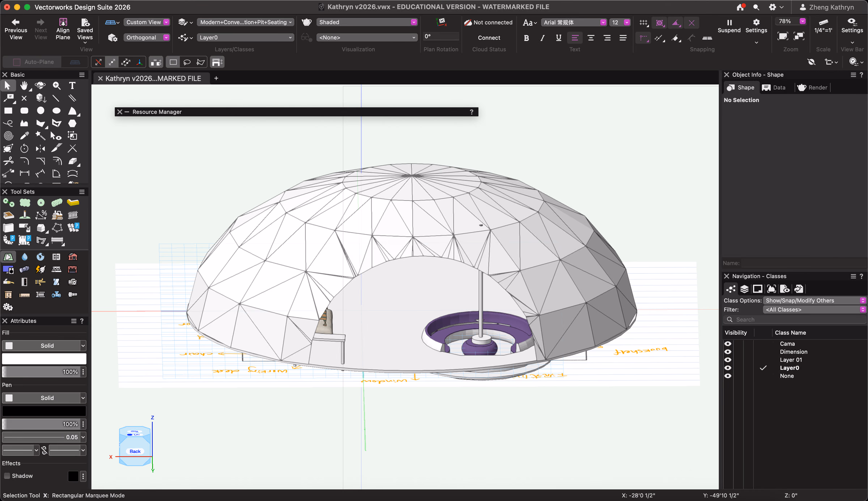Toggle visibility of Cama class

pos(728,344)
